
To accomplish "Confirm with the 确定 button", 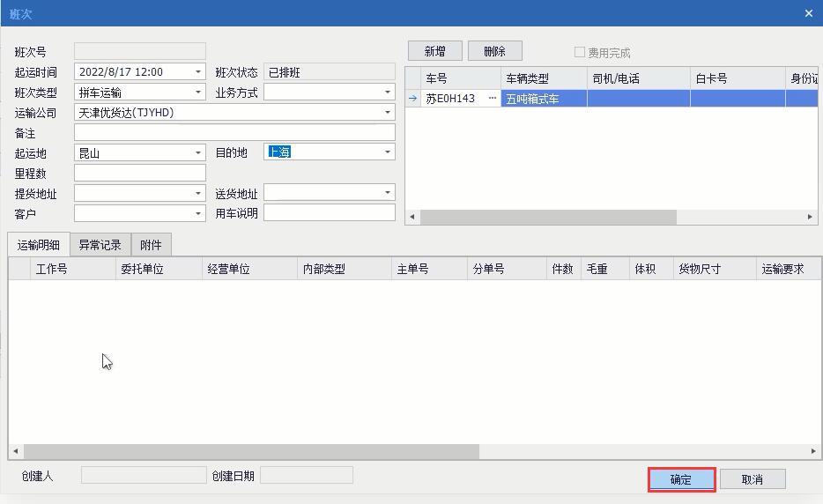I will coord(681,479).
